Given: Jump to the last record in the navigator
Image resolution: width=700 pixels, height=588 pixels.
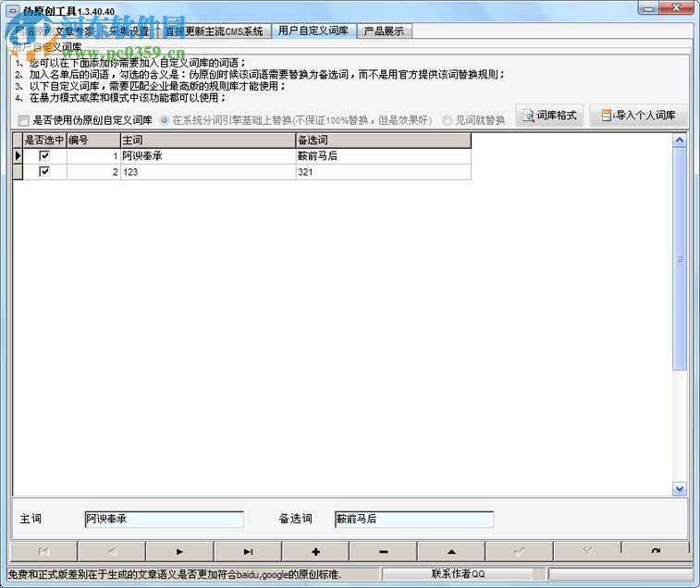Looking at the screenshot, I should pos(248,551).
